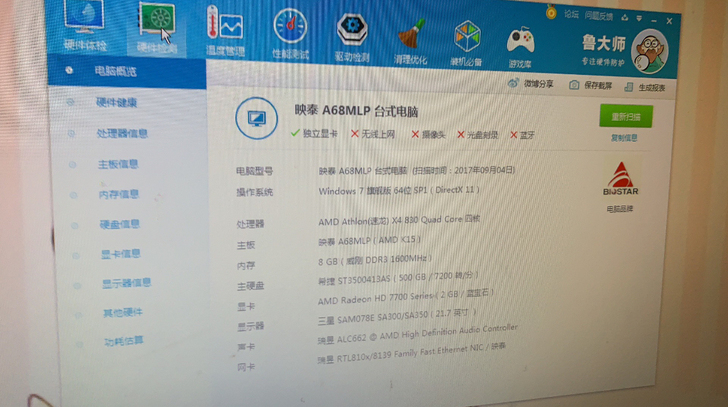Click the AMD Radeon HD 7700 Series text
Screen dimensions: 728x407
point(405,297)
